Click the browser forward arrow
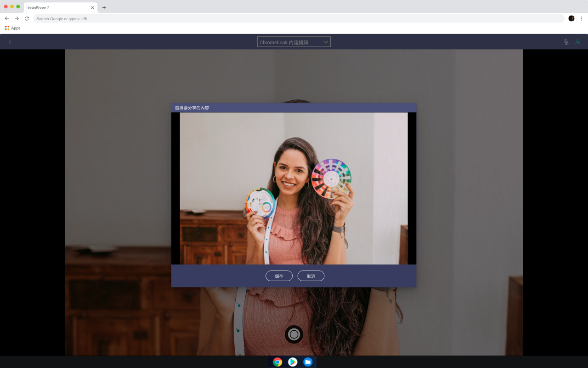 (x=17, y=18)
